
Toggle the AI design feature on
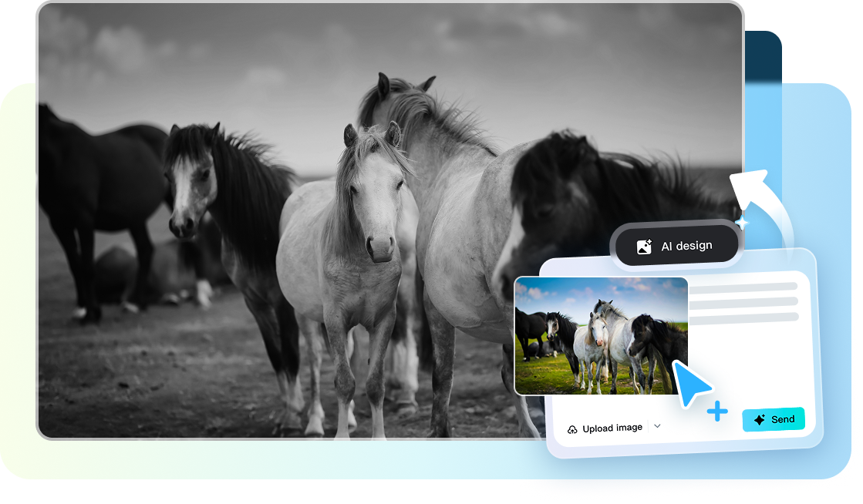click(676, 245)
